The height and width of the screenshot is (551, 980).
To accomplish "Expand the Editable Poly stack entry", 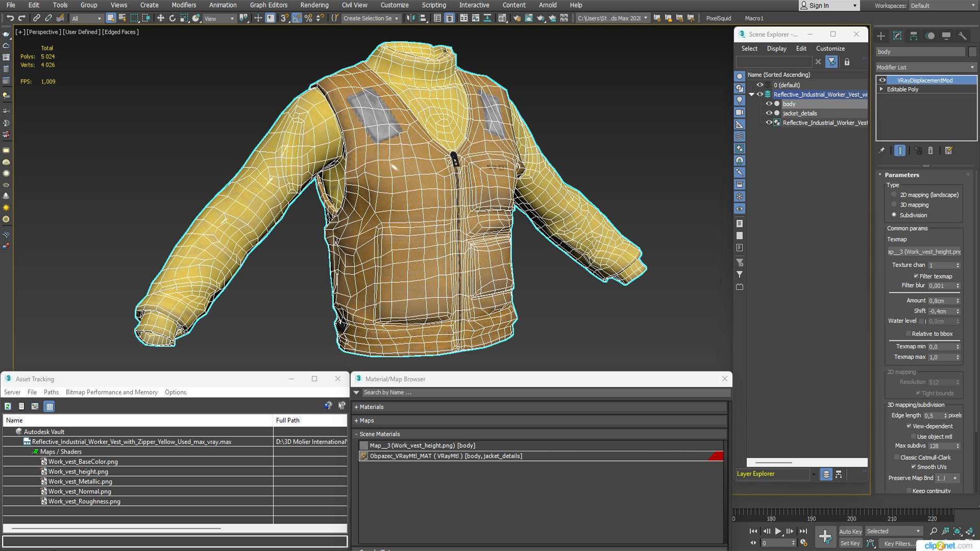I will (x=881, y=89).
